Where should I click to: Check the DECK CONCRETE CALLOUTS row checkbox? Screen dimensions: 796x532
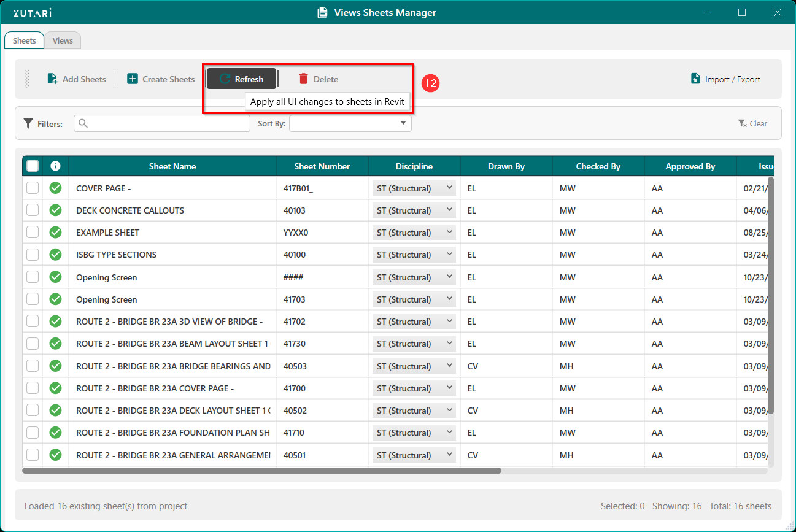coord(33,210)
